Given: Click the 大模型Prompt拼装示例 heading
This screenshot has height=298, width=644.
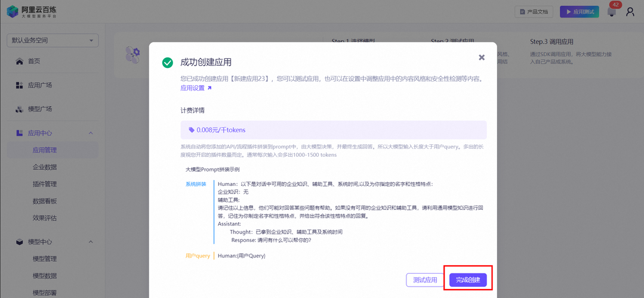Looking at the screenshot, I should point(212,169).
